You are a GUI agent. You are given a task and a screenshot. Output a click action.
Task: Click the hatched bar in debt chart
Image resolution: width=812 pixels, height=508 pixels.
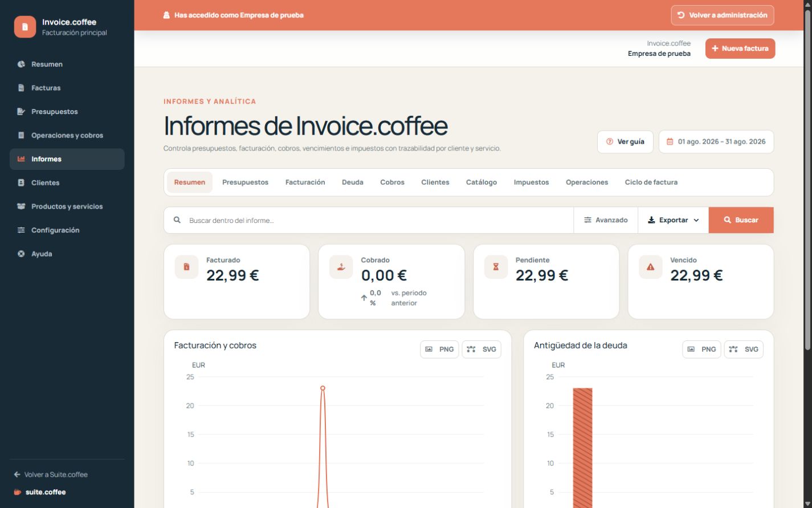click(x=582, y=448)
